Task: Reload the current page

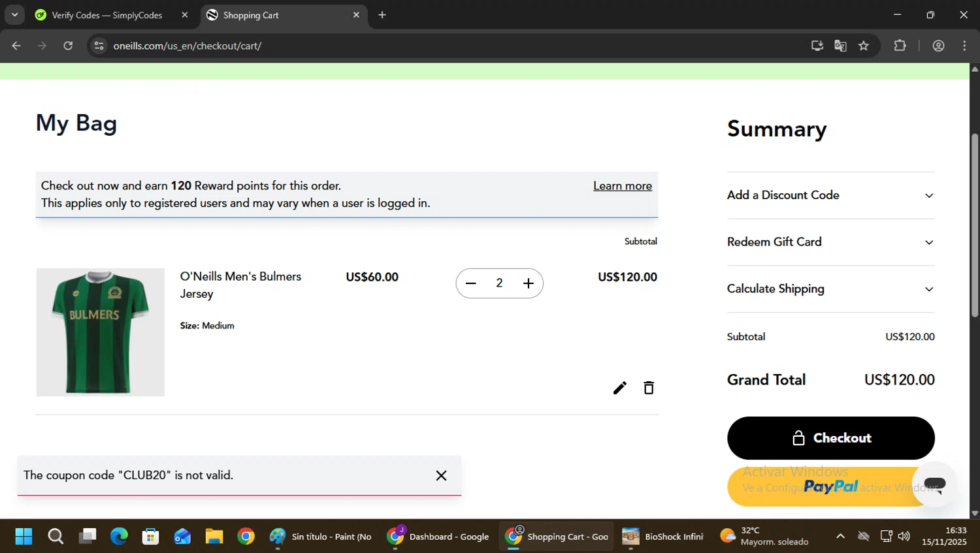Action: pyautogui.click(x=68, y=46)
